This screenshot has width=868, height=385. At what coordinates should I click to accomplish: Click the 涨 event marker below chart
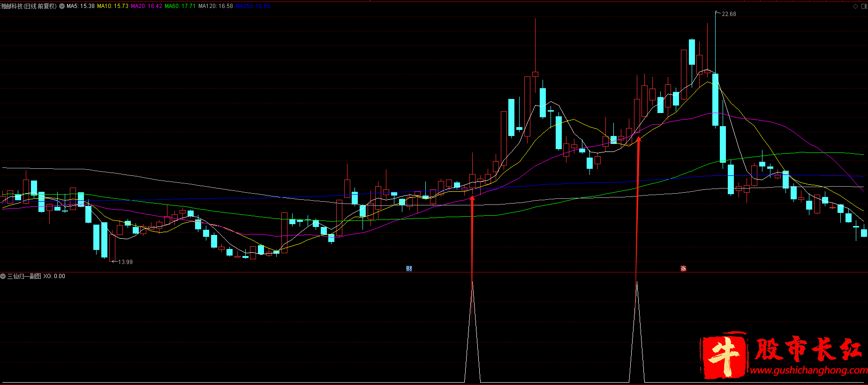coord(683,269)
